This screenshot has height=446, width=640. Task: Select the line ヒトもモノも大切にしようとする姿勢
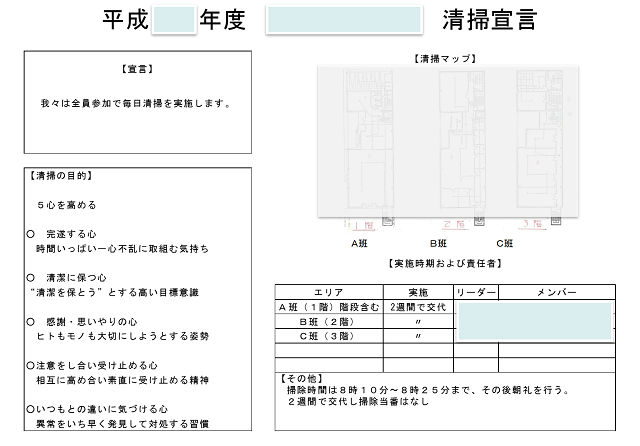pos(122,336)
